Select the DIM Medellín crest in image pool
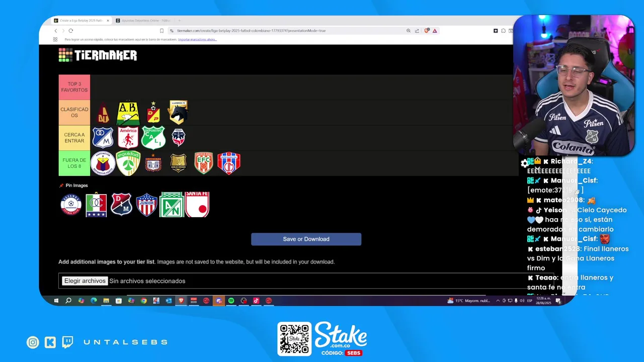644x362 pixels. 121,205
